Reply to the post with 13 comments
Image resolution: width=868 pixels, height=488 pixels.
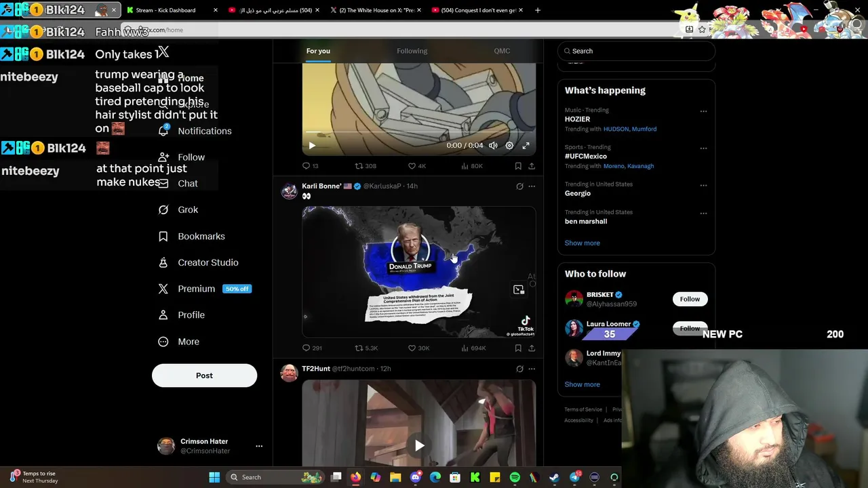(311, 166)
